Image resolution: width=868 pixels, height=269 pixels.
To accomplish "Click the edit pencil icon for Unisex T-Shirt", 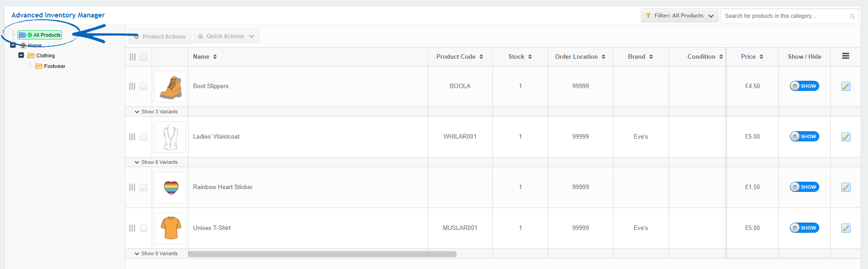I will coord(845,228).
